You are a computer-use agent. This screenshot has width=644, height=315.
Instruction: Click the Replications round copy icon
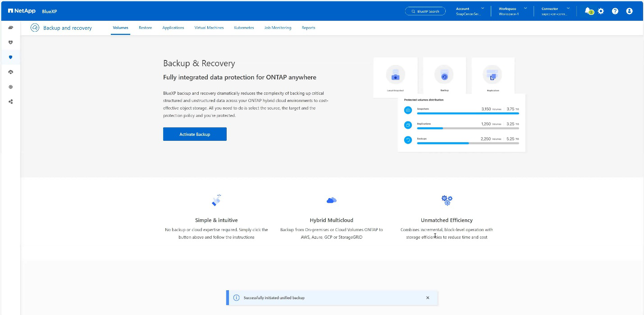click(x=408, y=125)
